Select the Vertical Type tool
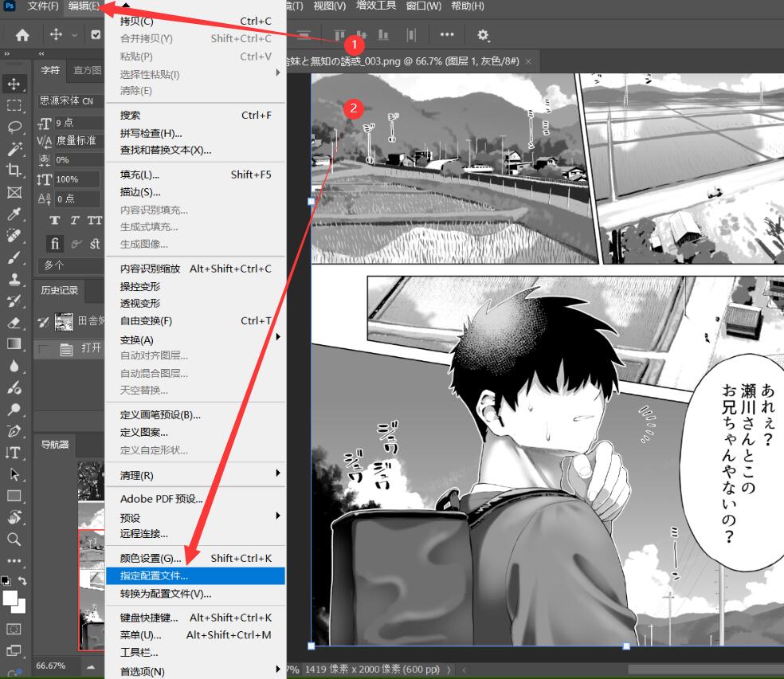The width and height of the screenshot is (784, 679). click(14, 453)
